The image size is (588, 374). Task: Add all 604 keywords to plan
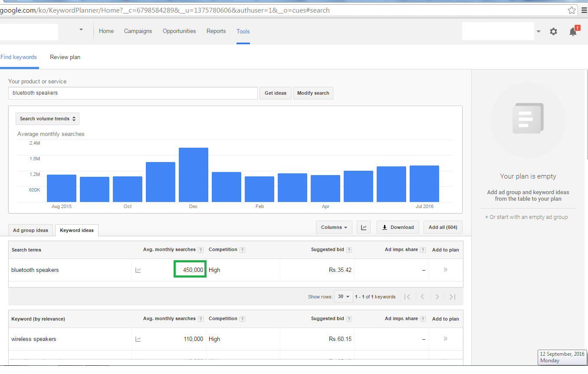tap(443, 227)
